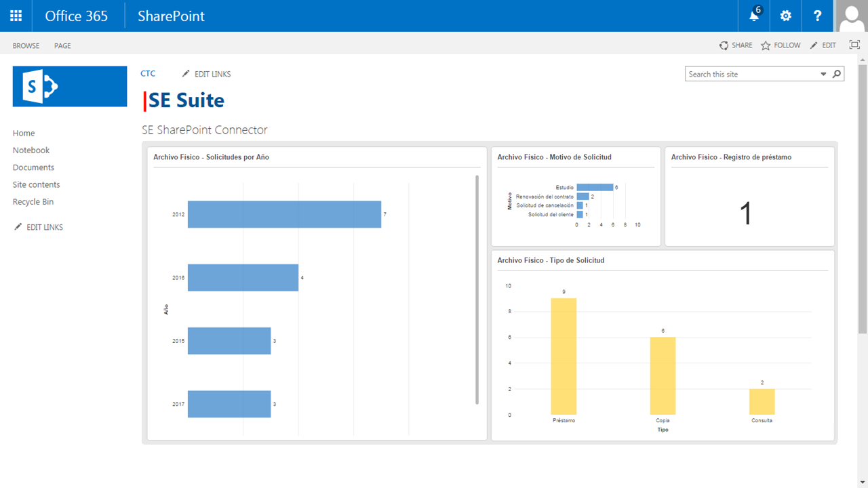Click SHARE in the page toolbar

pyautogui.click(x=736, y=45)
